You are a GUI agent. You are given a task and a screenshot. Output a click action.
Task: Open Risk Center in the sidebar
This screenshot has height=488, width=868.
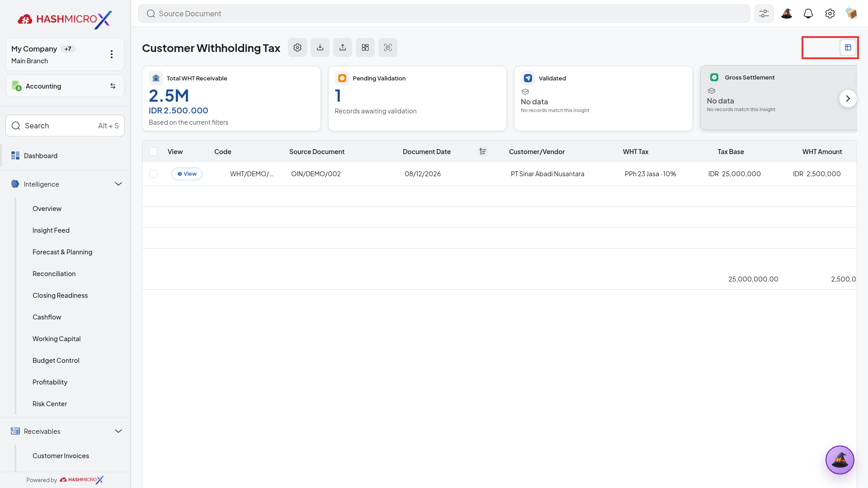pos(50,404)
